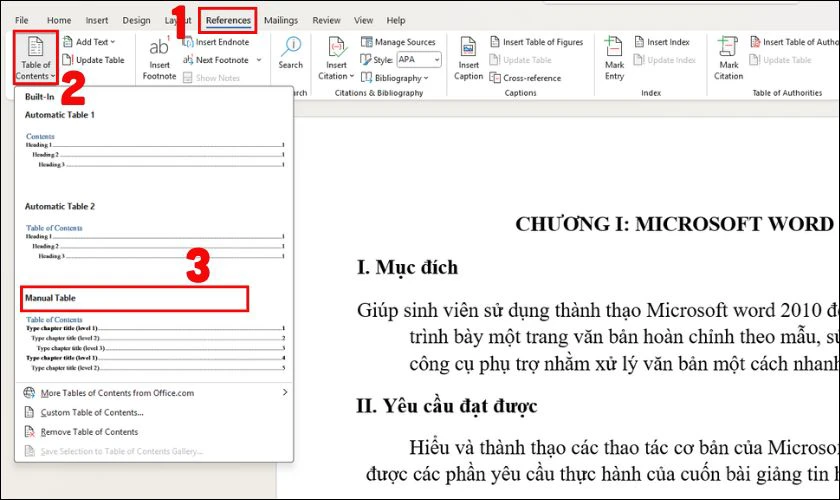Viewport: 840px width, 500px height.
Task: Click the Insert Citation icon
Action: click(x=336, y=48)
